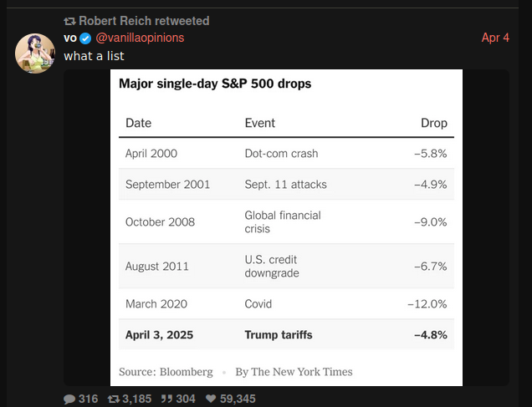Click the 304 quotes count
This screenshot has width=532, height=407.
pos(185,399)
